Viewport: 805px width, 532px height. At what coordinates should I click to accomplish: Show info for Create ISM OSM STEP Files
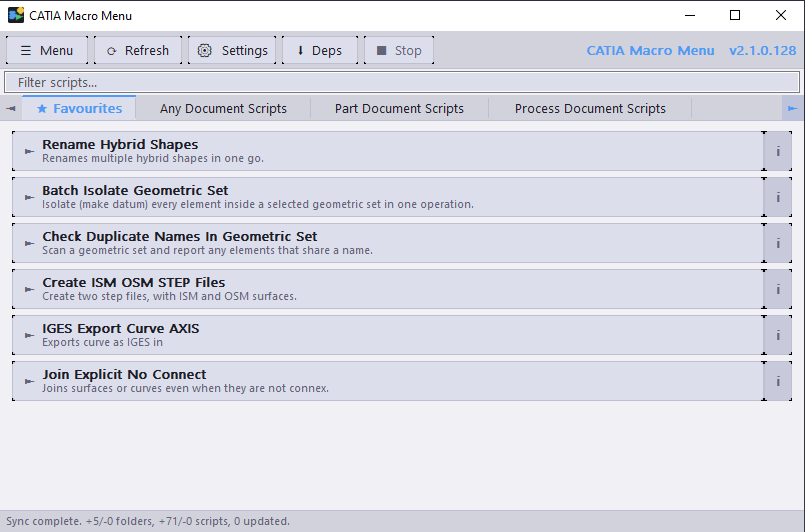pyautogui.click(x=778, y=289)
